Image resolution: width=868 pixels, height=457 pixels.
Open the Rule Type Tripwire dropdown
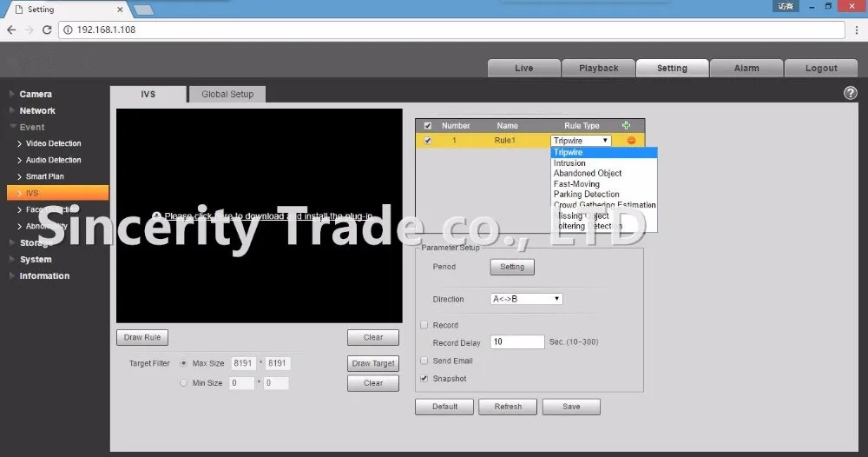click(x=581, y=141)
